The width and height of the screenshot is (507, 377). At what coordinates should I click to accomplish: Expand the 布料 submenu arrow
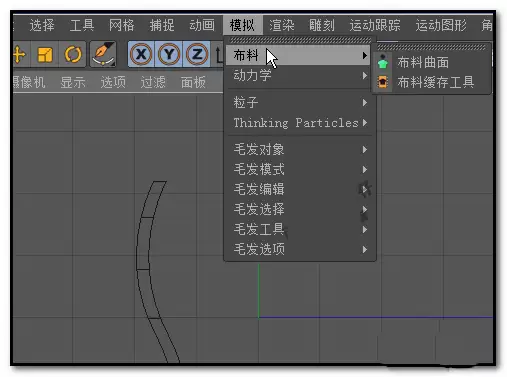pyautogui.click(x=365, y=55)
